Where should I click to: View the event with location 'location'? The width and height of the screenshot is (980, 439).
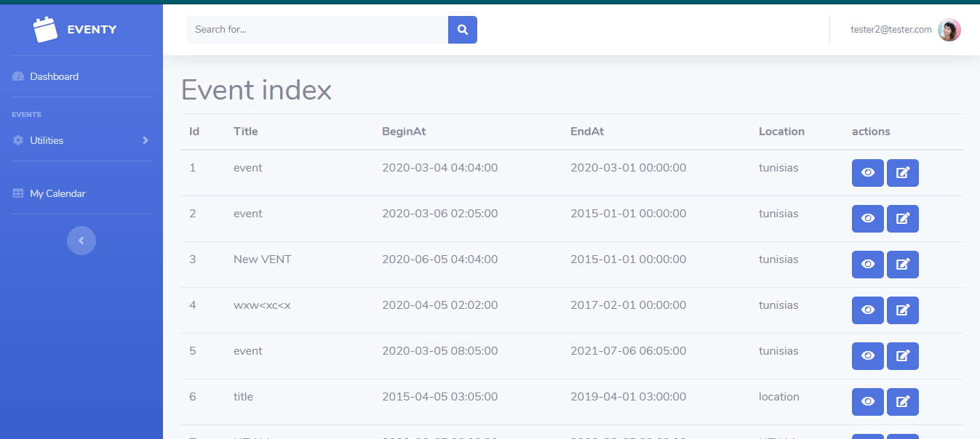[867, 402]
